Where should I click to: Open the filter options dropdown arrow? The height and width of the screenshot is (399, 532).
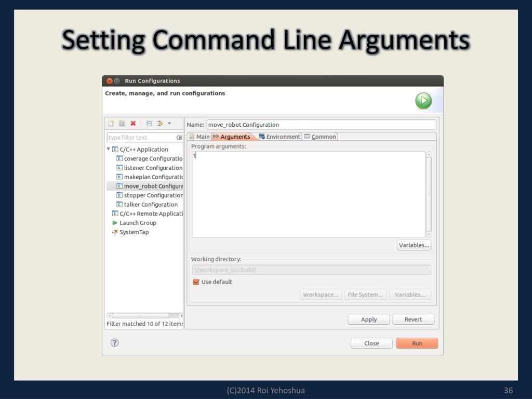(x=169, y=124)
